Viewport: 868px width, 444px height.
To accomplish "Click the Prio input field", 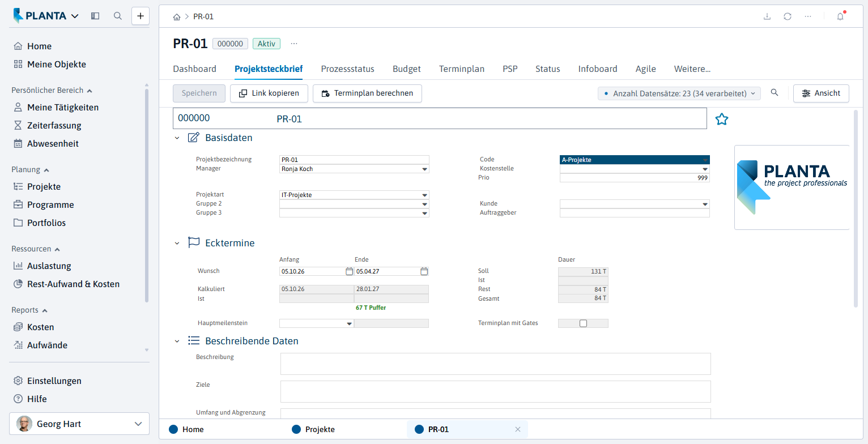I will tap(635, 178).
